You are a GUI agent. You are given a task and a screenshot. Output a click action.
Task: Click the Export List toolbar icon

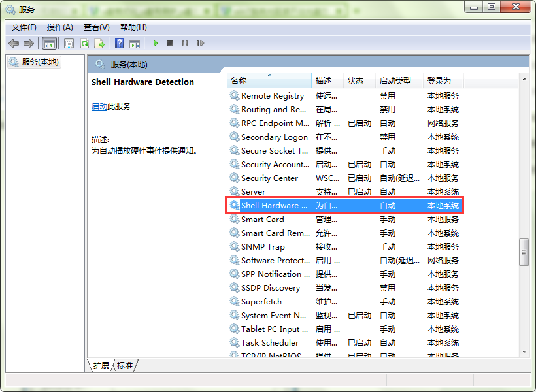click(x=99, y=43)
